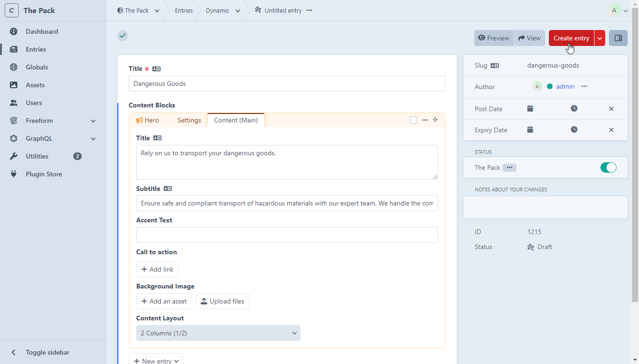Click the Hero block move handle icon
Viewport: 639px width, 364px height.
coord(435,120)
